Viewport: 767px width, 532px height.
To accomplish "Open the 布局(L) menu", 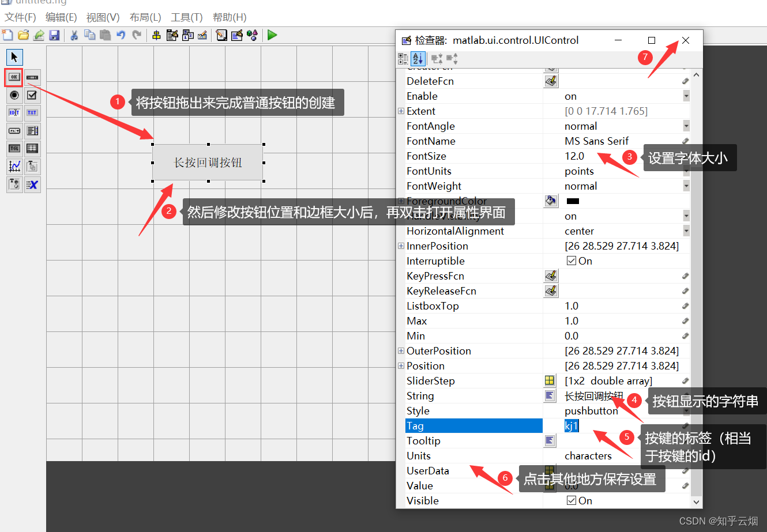I will point(145,17).
